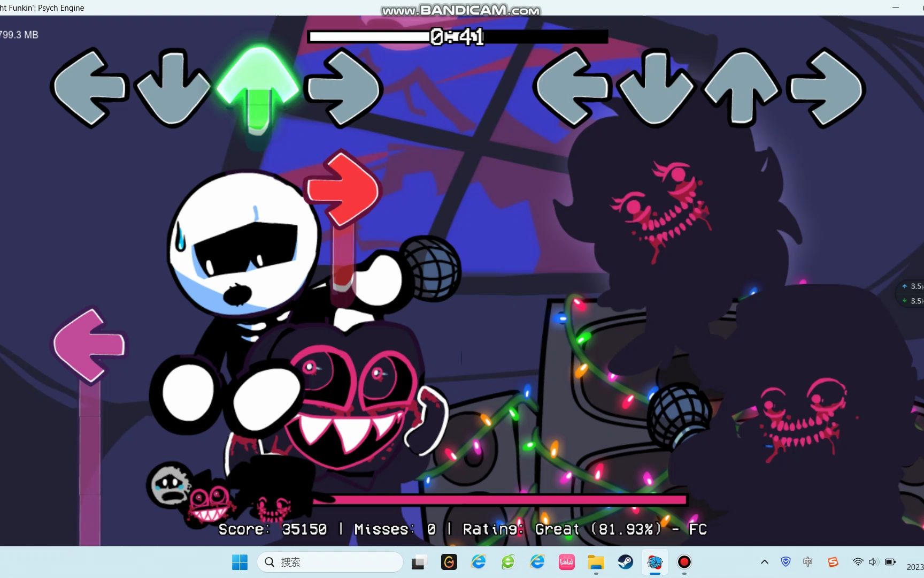Check the battery status tray icon

pyautogui.click(x=890, y=562)
